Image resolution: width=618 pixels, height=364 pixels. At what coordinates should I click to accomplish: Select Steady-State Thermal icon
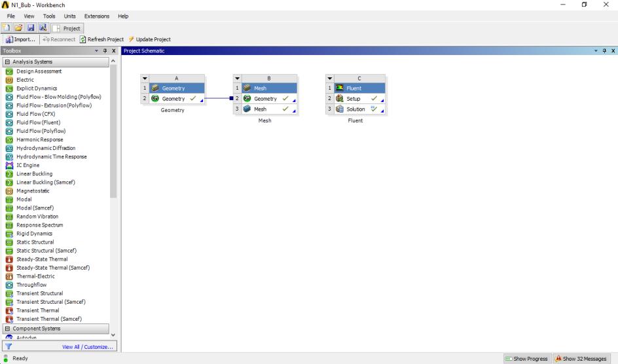pyautogui.click(x=9, y=259)
